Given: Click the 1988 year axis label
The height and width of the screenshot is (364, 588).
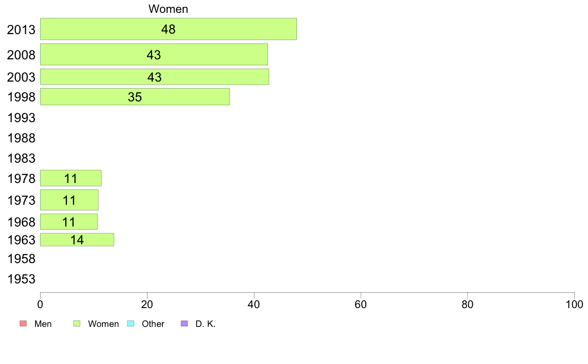Looking at the screenshot, I should (21, 138).
